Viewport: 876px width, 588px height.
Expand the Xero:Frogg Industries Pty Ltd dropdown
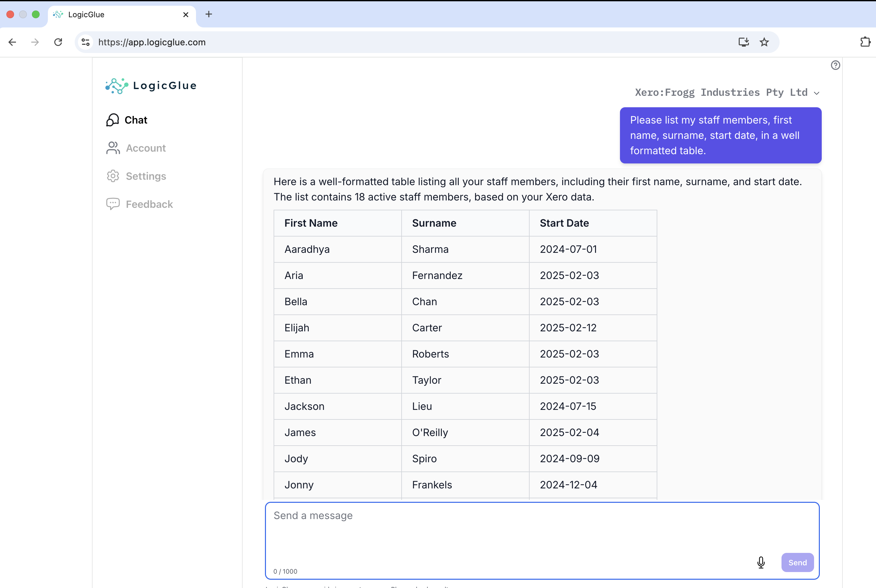(x=727, y=93)
